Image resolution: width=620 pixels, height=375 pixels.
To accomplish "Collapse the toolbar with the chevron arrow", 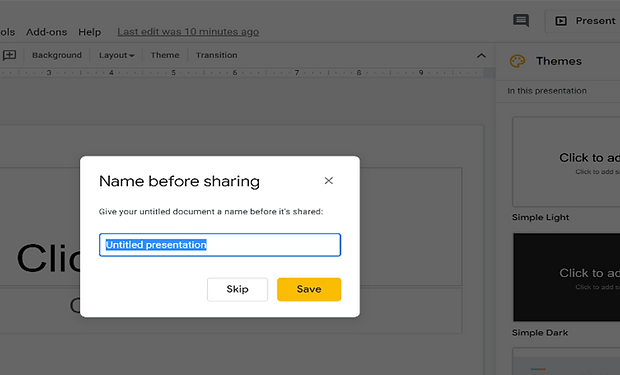I will pos(481,55).
